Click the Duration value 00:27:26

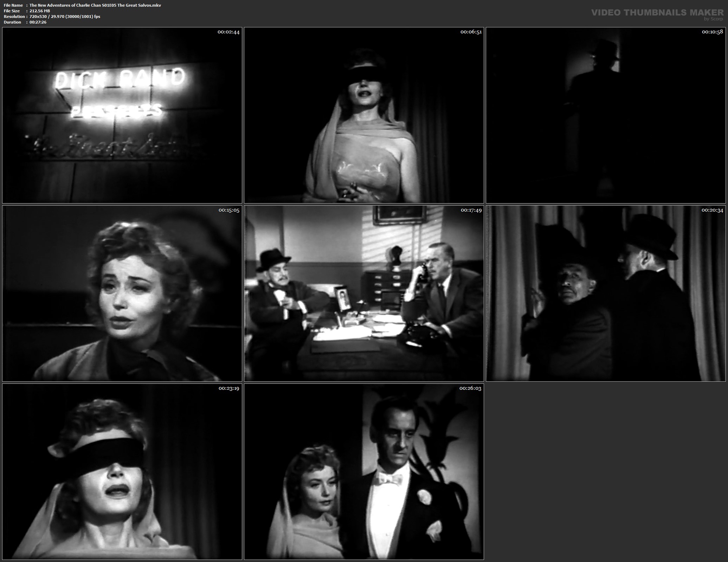(38, 22)
